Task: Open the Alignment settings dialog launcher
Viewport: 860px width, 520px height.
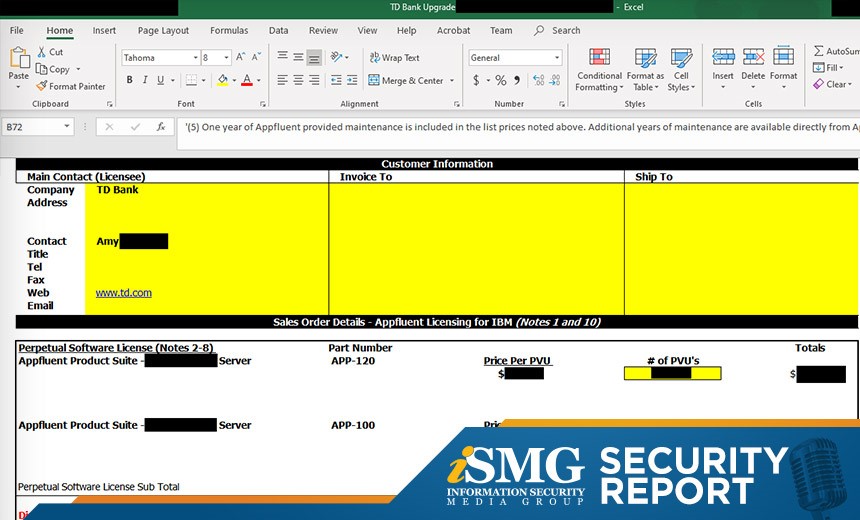Action: (456, 104)
